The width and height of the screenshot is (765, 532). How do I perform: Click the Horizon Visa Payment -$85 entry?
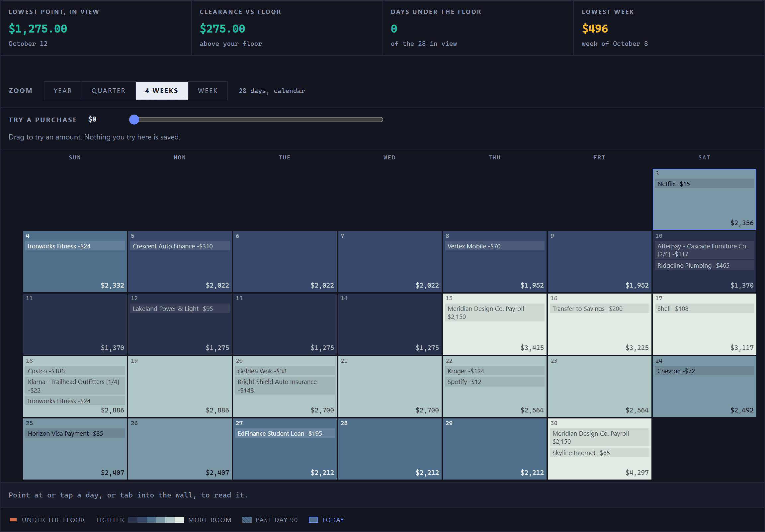(75, 433)
